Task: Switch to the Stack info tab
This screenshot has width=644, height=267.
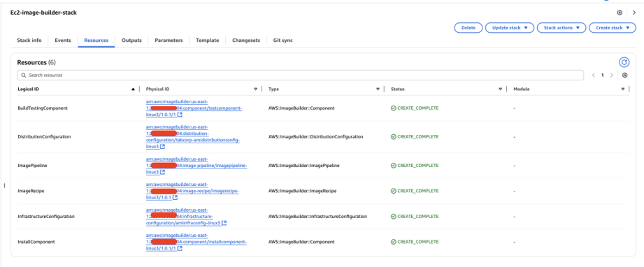Action: tap(29, 41)
